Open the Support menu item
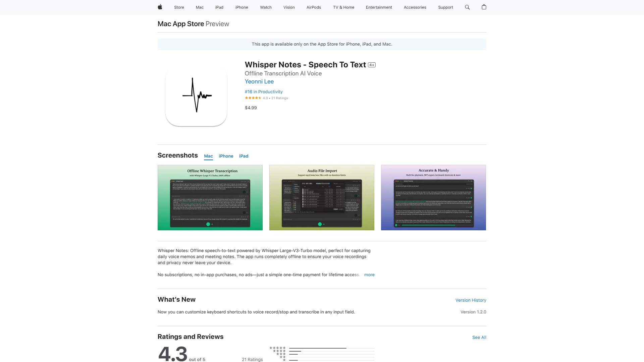 coord(445,7)
